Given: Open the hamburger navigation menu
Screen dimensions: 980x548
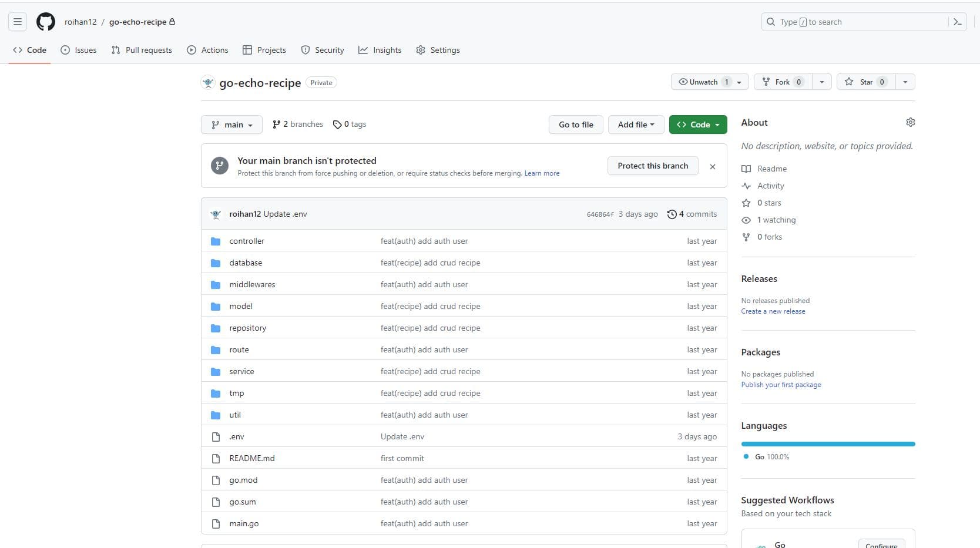Looking at the screenshot, I should [18, 22].
